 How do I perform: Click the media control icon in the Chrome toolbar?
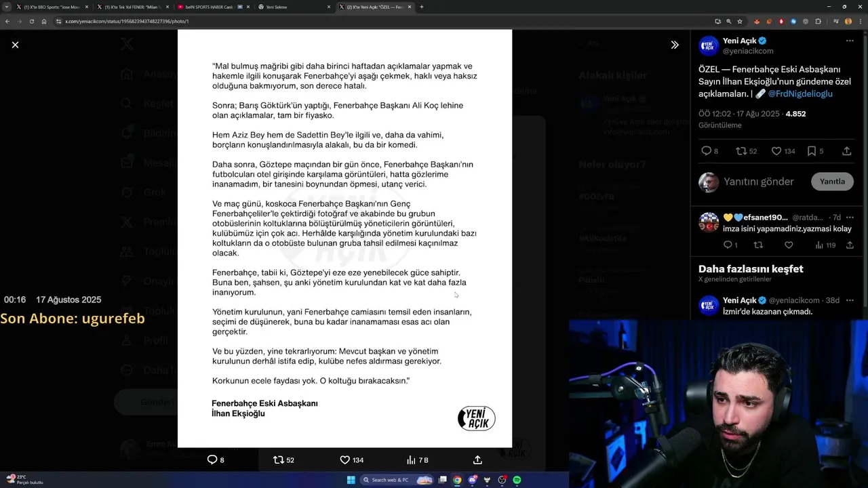pos(836,21)
